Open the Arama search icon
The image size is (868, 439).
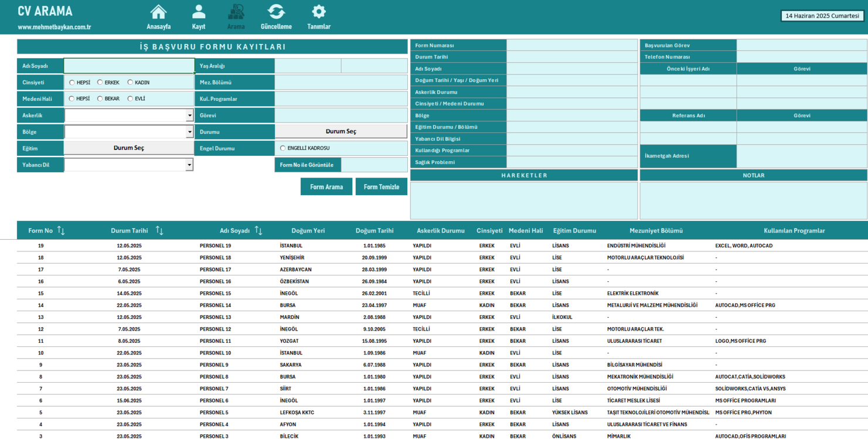(x=236, y=12)
